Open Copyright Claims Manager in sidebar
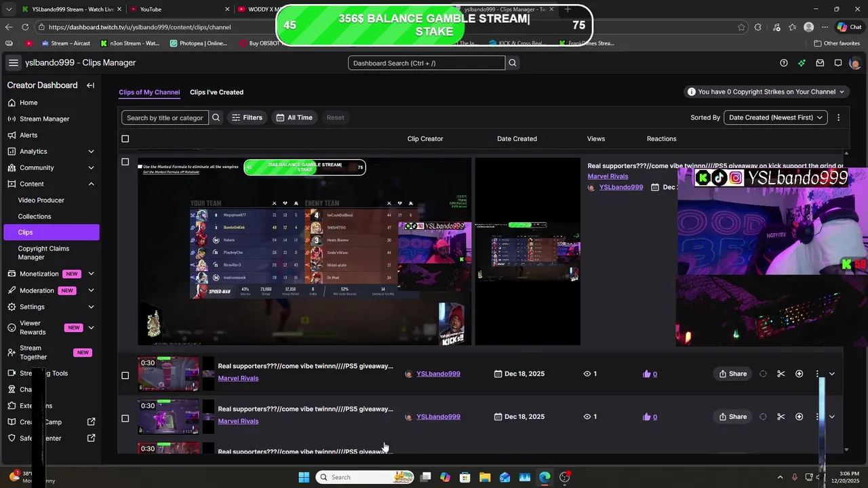The width and height of the screenshot is (868, 488). (x=43, y=253)
